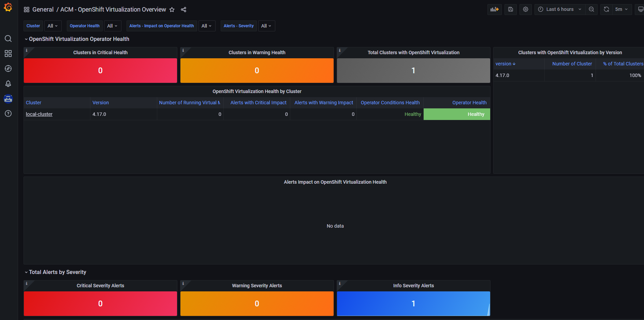This screenshot has height=320, width=644.
Task: Show info for Clusters in Warning Health
Action: click(183, 50)
